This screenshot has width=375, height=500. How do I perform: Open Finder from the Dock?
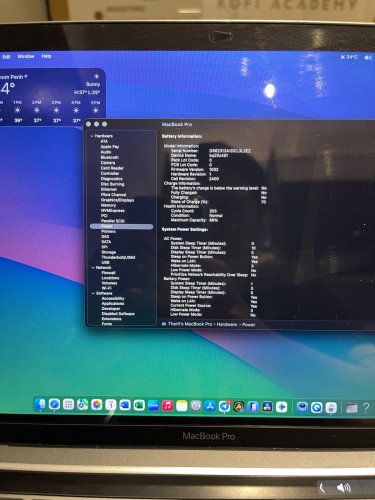pyautogui.click(x=40, y=405)
